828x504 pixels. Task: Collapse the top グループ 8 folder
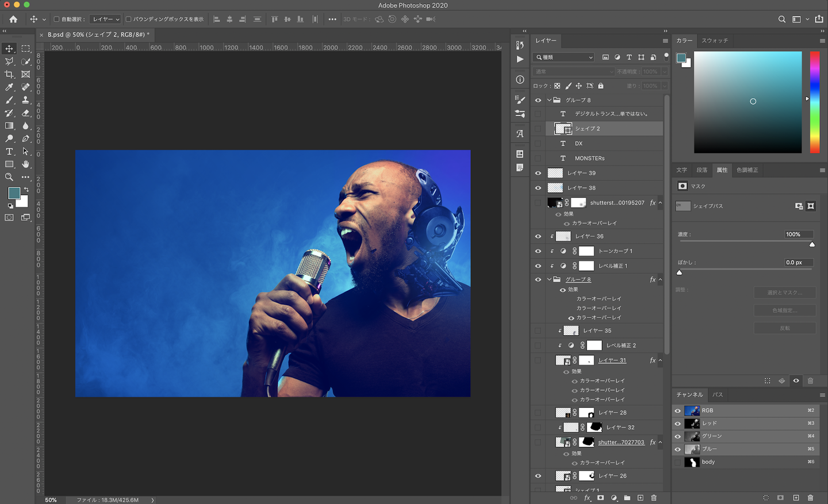(549, 100)
